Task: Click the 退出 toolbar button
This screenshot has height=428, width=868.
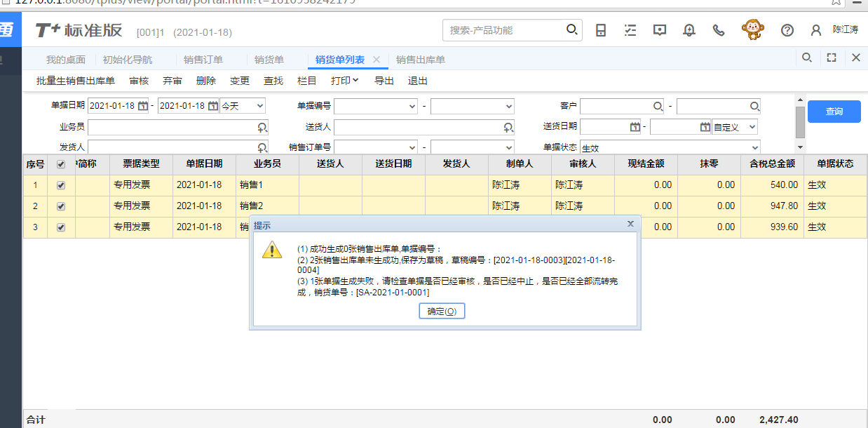Action: 418,81
